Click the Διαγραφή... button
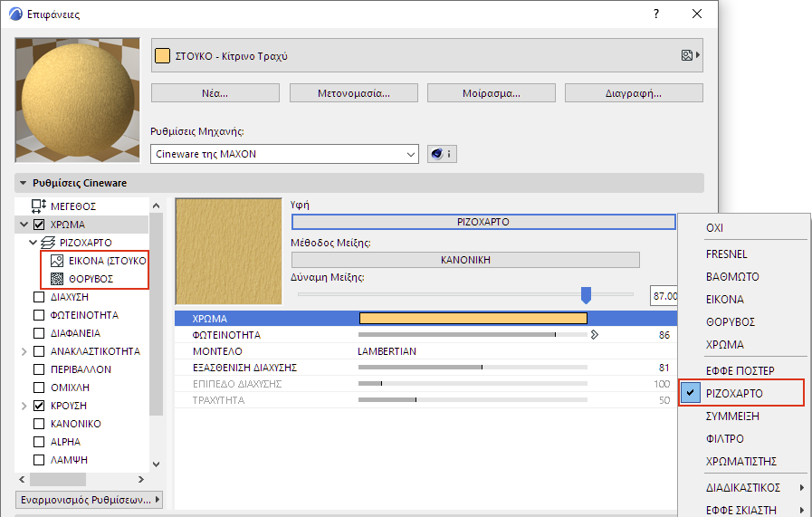The width and height of the screenshot is (812, 517). pos(634,92)
